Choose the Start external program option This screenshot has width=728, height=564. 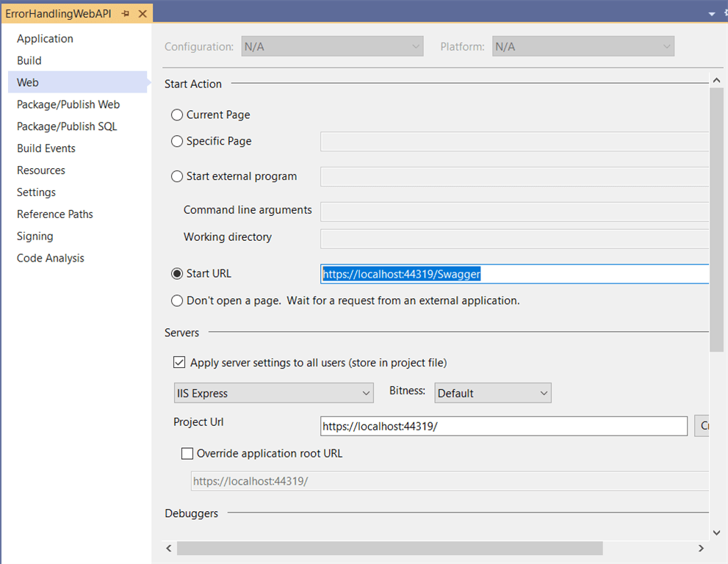coord(176,176)
